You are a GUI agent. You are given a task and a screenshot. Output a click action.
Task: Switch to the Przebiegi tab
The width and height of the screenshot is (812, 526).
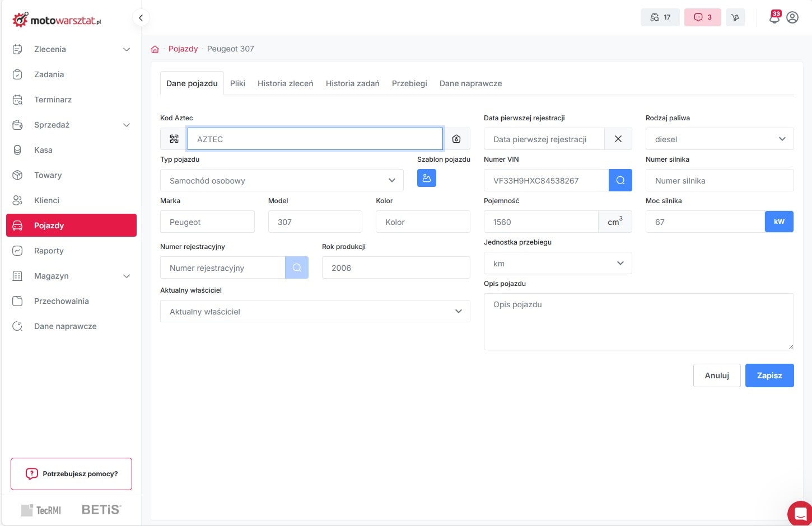409,83
